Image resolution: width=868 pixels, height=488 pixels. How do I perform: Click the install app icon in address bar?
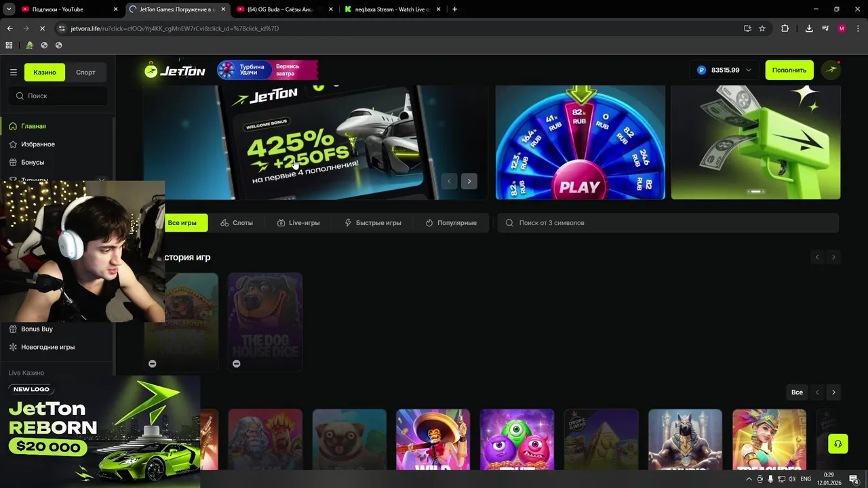pyautogui.click(x=747, y=28)
